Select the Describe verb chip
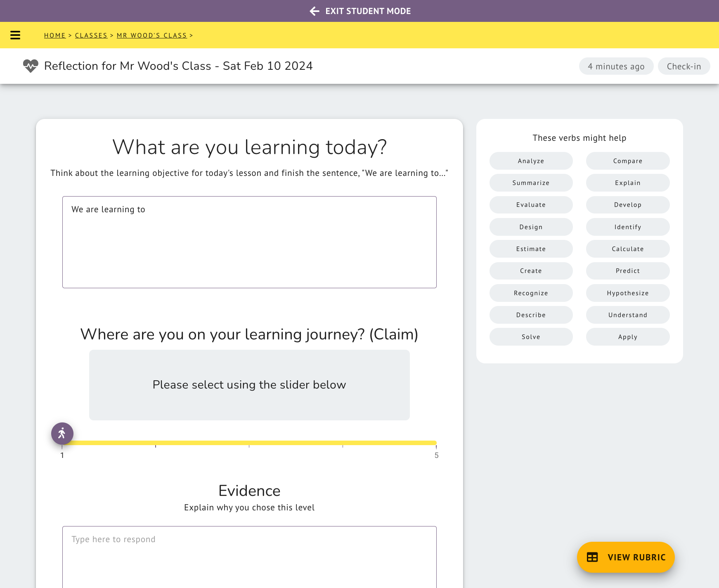Viewport: 719px width, 588px height. coord(531,315)
